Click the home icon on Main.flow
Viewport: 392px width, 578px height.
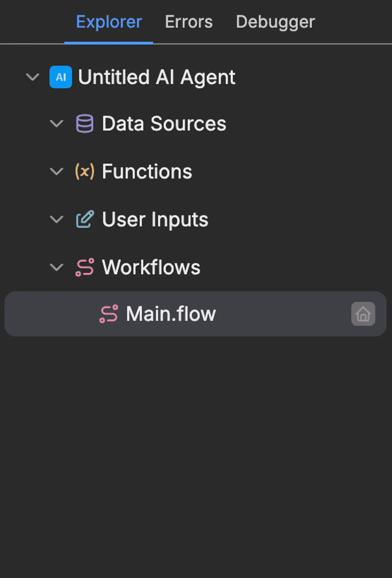pyautogui.click(x=363, y=314)
